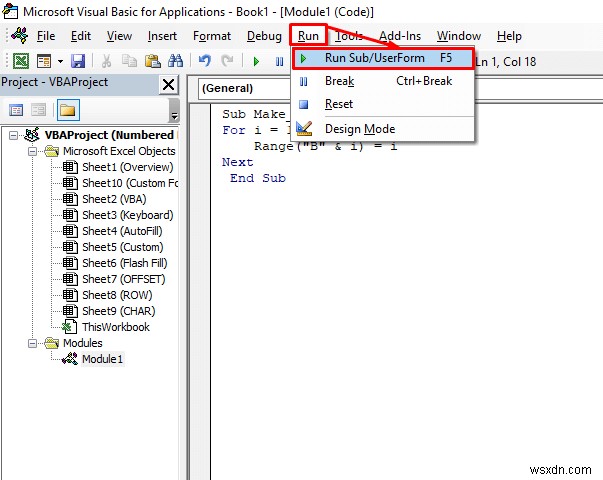Collapse the VBAProject tree node

(x=13, y=135)
